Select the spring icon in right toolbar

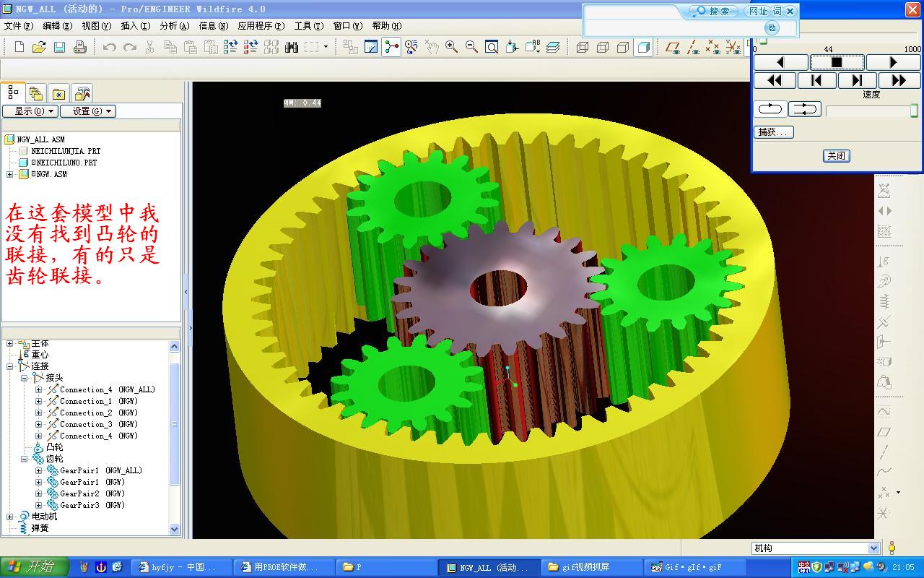(x=884, y=301)
